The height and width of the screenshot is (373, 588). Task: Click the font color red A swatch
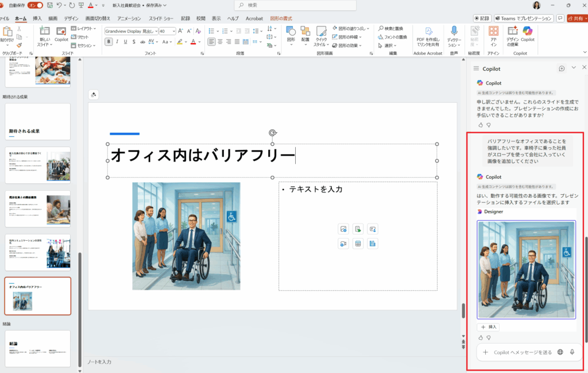[194, 42]
